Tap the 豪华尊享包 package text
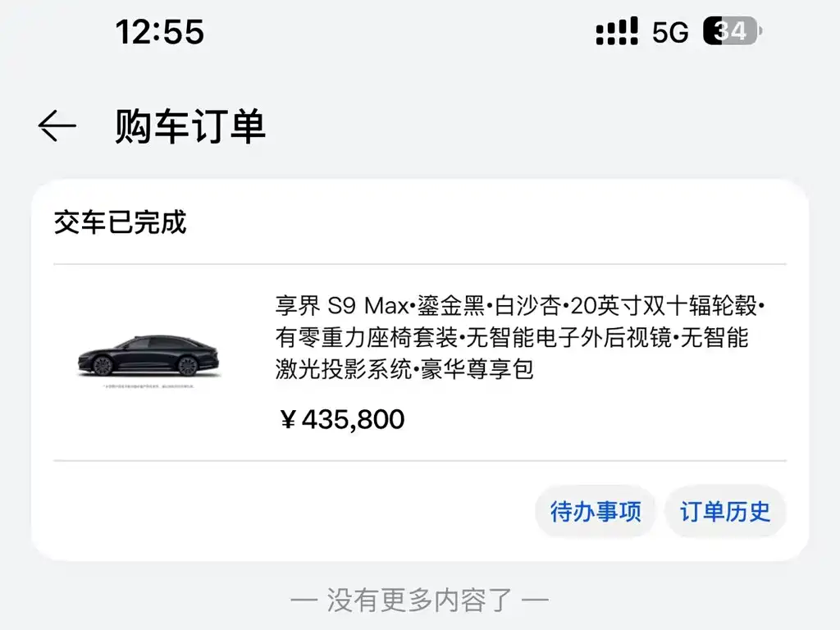 (477, 369)
